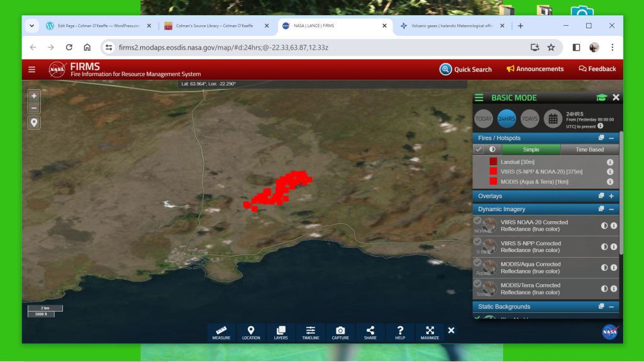Switch to the Time Based tab

(x=589, y=150)
